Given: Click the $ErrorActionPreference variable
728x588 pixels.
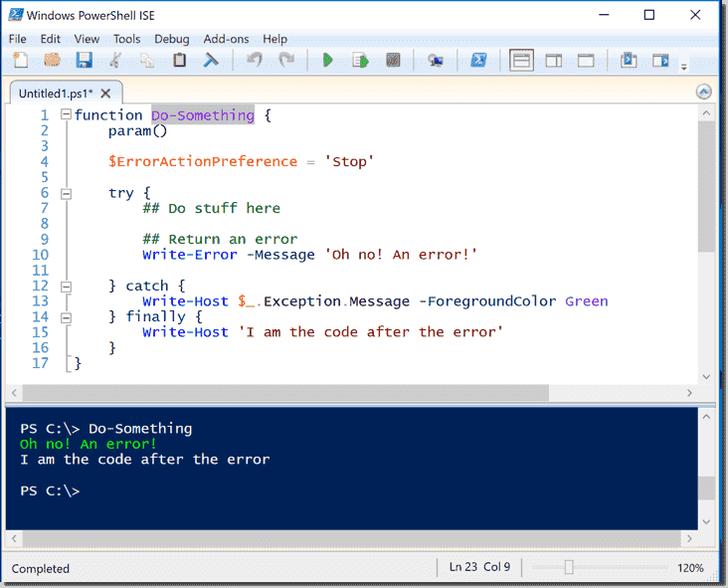Looking at the screenshot, I should point(203,161).
